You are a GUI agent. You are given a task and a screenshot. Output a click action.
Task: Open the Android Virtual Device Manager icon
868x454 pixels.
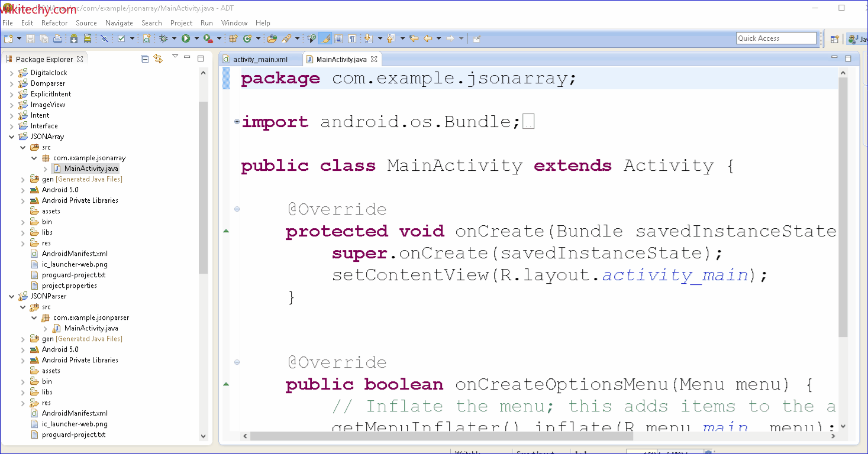pos(88,38)
